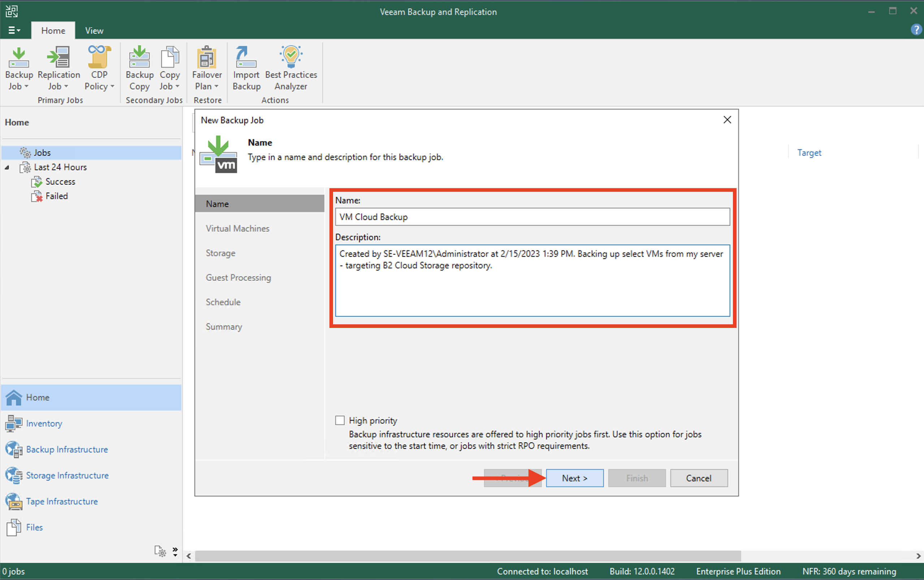Click the Import Backup ribbon icon
Viewport: 924px width, 580px height.
pos(246,57)
